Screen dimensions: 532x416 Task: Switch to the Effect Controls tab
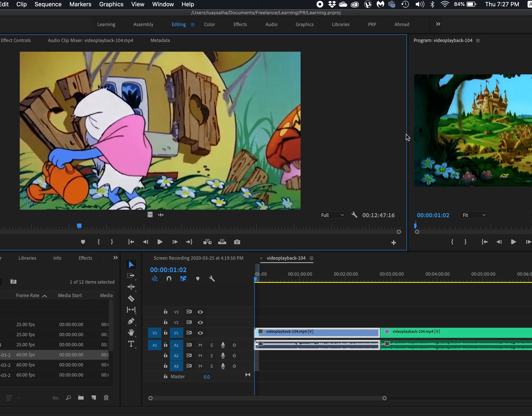(16, 40)
